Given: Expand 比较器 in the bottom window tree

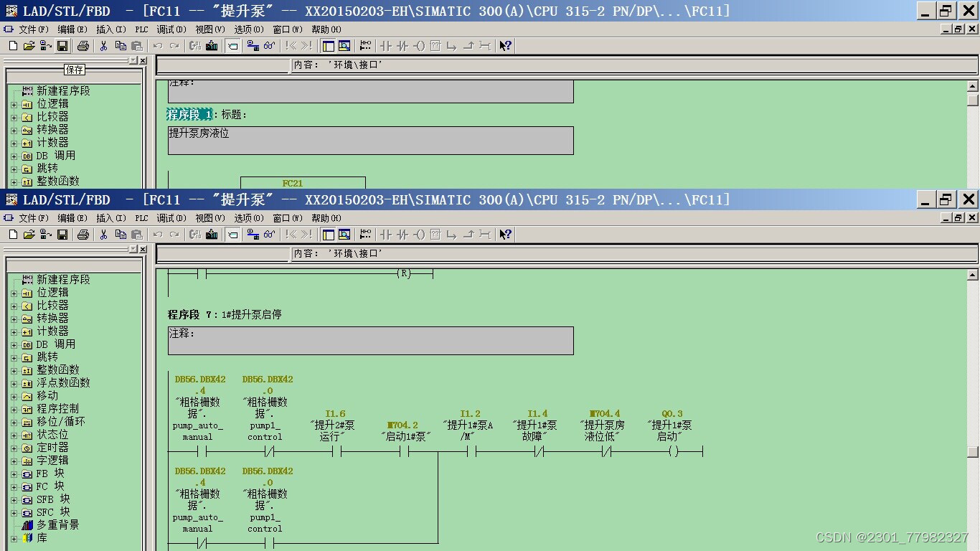Looking at the screenshot, I should pos(14,306).
